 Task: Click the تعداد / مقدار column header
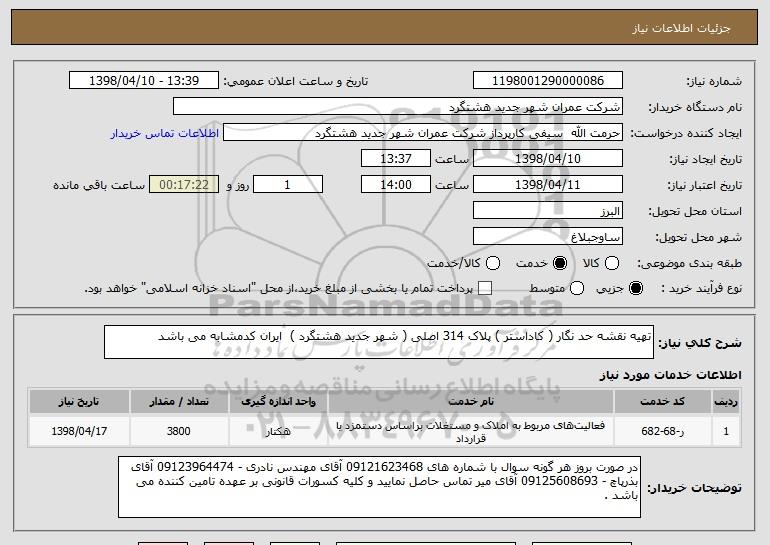[x=179, y=402]
